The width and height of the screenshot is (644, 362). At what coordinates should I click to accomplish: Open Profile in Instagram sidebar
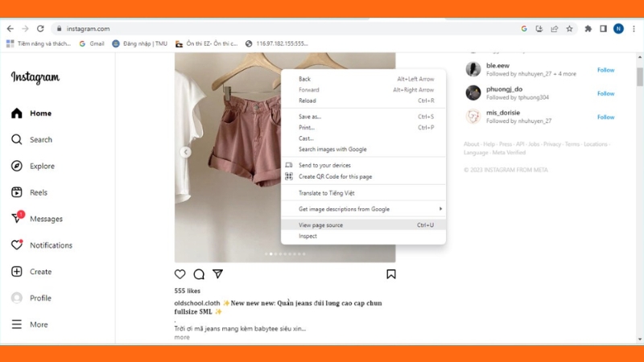coord(31,298)
